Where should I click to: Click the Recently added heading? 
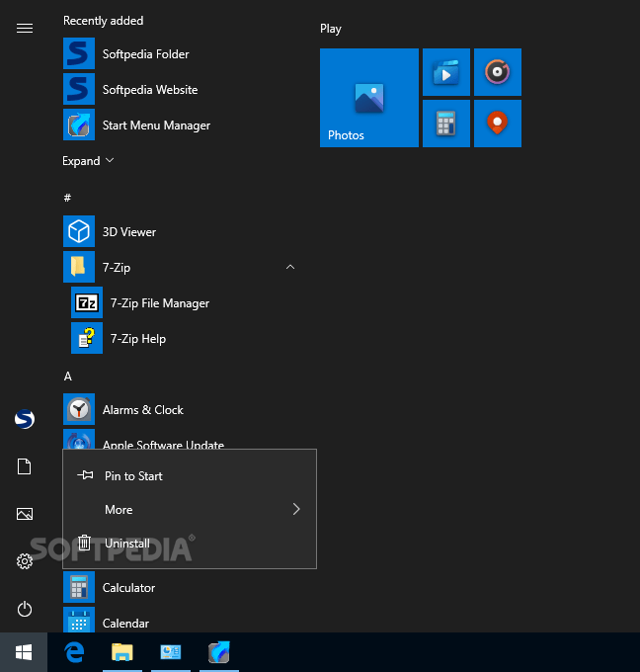[104, 21]
